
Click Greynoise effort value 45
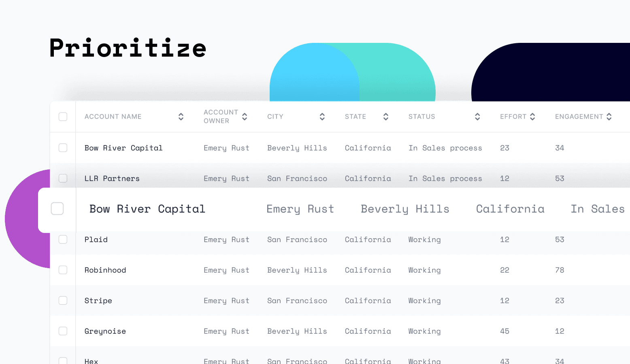pyautogui.click(x=504, y=331)
